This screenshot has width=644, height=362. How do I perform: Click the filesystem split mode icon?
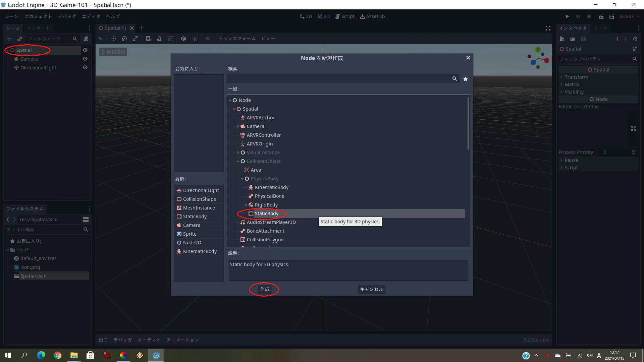click(86, 220)
